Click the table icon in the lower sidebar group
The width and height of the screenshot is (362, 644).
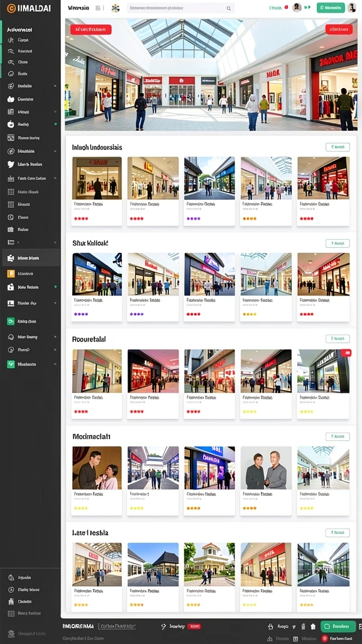pos(11,613)
